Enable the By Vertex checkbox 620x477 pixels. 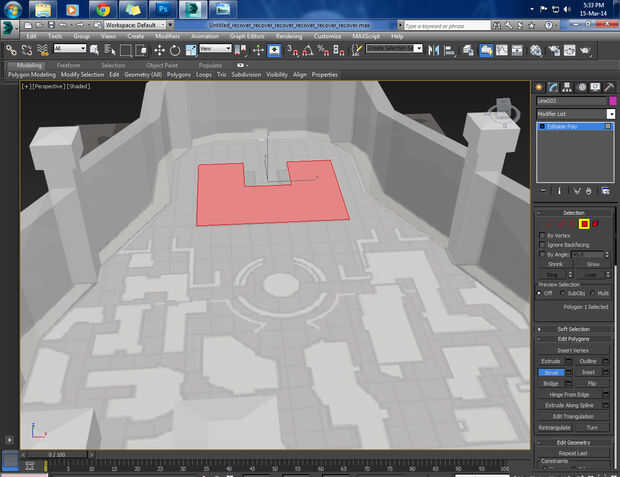point(543,236)
